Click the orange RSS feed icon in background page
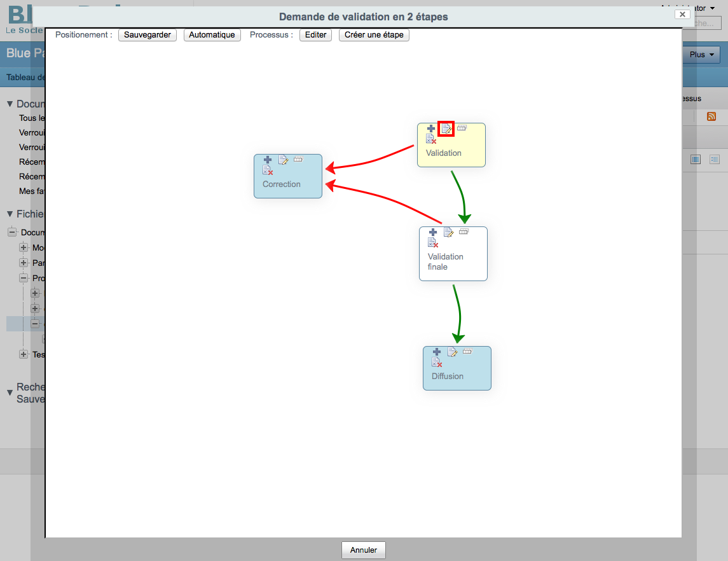 [711, 116]
